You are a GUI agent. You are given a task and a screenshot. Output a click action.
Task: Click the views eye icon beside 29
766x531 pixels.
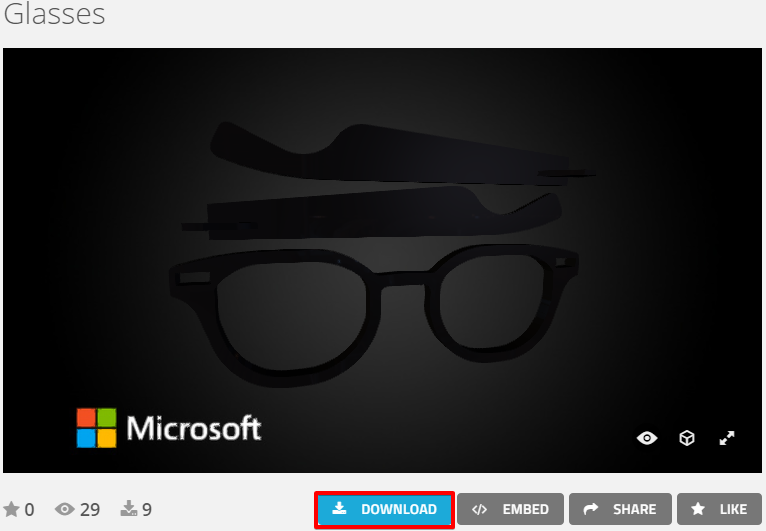[66, 510]
